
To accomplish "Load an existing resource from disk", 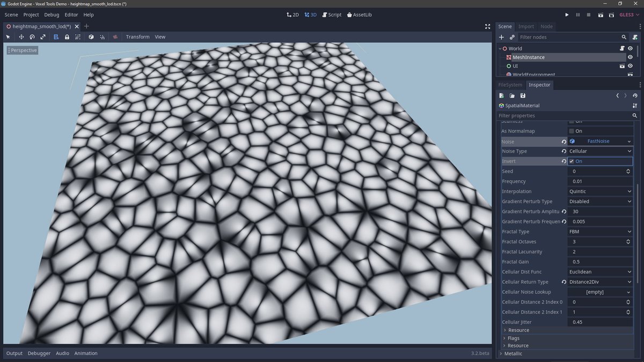I will pyautogui.click(x=512, y=95).
